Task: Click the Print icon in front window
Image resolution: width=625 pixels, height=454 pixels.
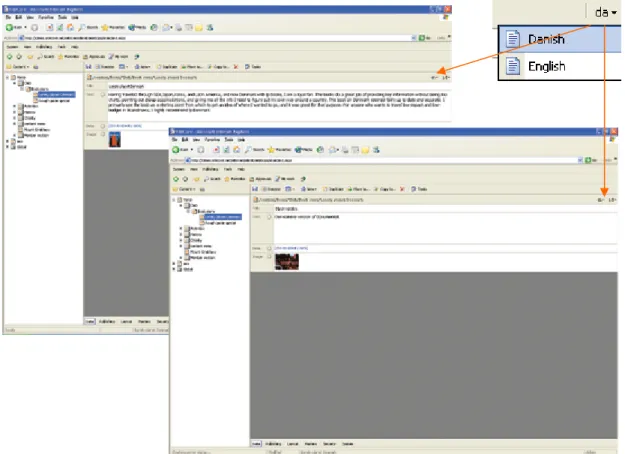Action: pyautogui.click(x=345, y=150)
